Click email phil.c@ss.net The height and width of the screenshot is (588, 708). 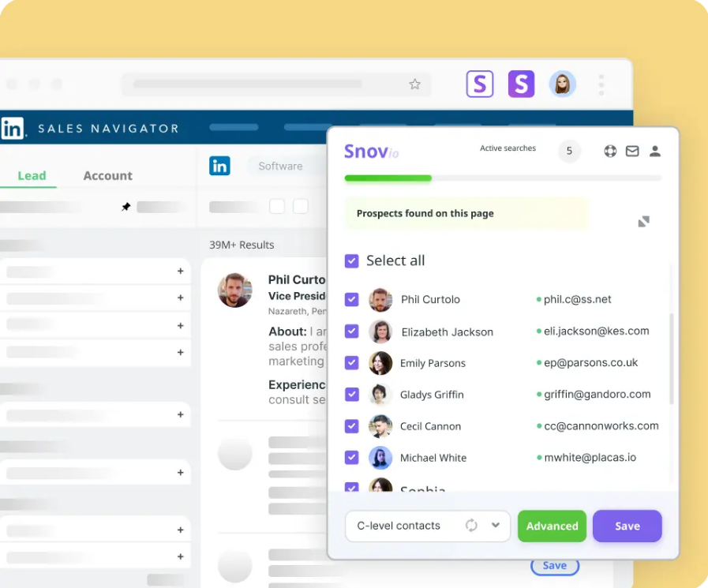tap(577, 299)
